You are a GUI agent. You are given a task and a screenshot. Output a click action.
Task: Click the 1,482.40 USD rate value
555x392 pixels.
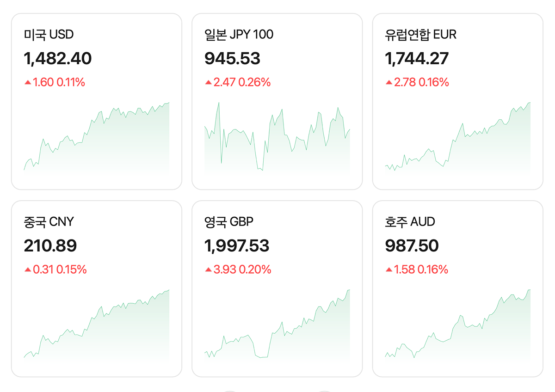[58, 59]
